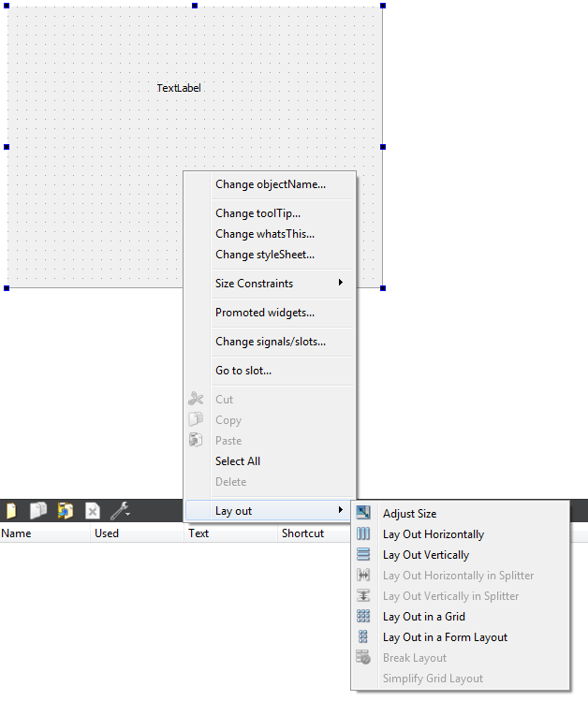
Task: Choose Select All in context menu
Action: pyautogui.click(x=238, y=461)
